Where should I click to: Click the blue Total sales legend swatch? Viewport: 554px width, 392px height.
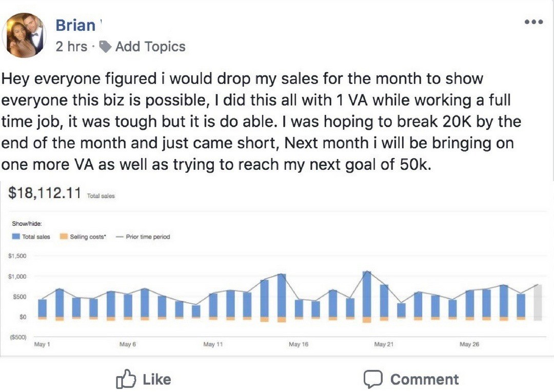tap(16, 237)
